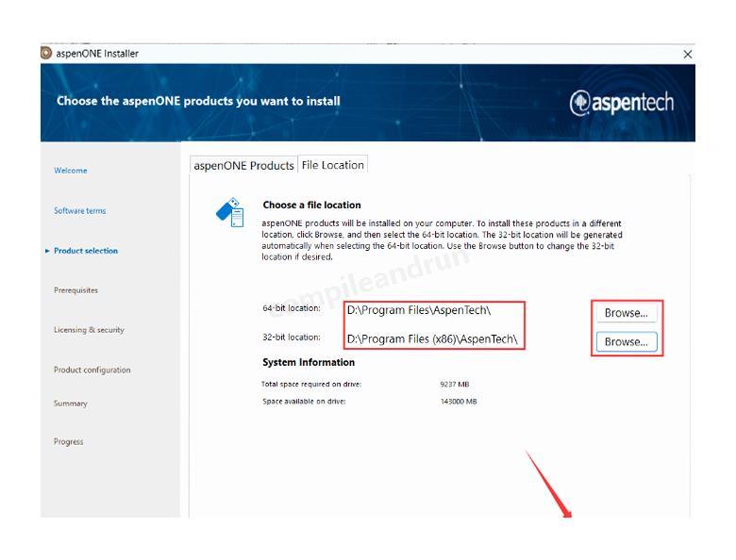Click the aspenONE Installer app icon
Screen dimensions: 736x560
pyautogui.click(x=46, y=53)
